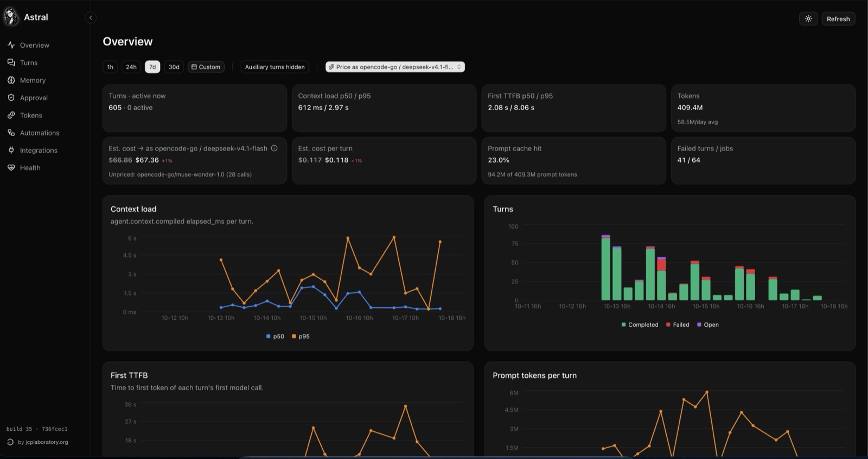This screenshot has height=459, width=868.
Task: Select the 30d time range
Action: (x=174, y=67)
